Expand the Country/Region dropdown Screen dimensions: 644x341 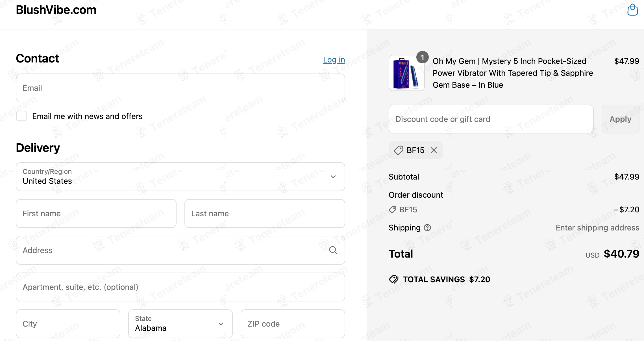point(180,177)
